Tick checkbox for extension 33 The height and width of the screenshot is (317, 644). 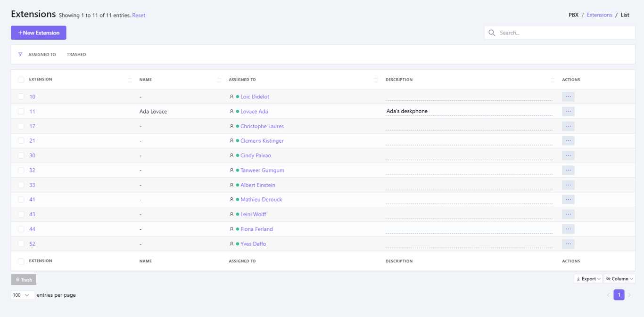coord(21,185)
